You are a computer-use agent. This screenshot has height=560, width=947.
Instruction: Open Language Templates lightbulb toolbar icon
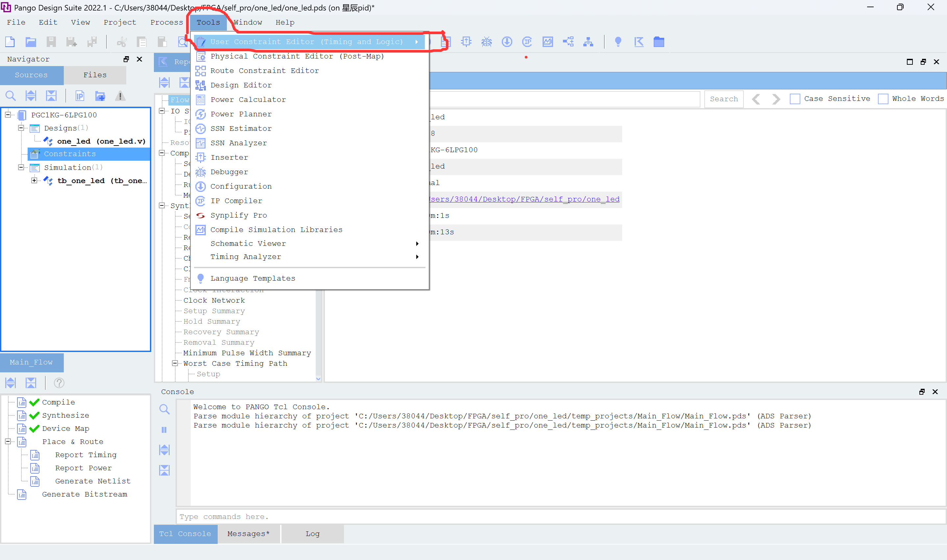pyautogui.click(x=618, y=41)
